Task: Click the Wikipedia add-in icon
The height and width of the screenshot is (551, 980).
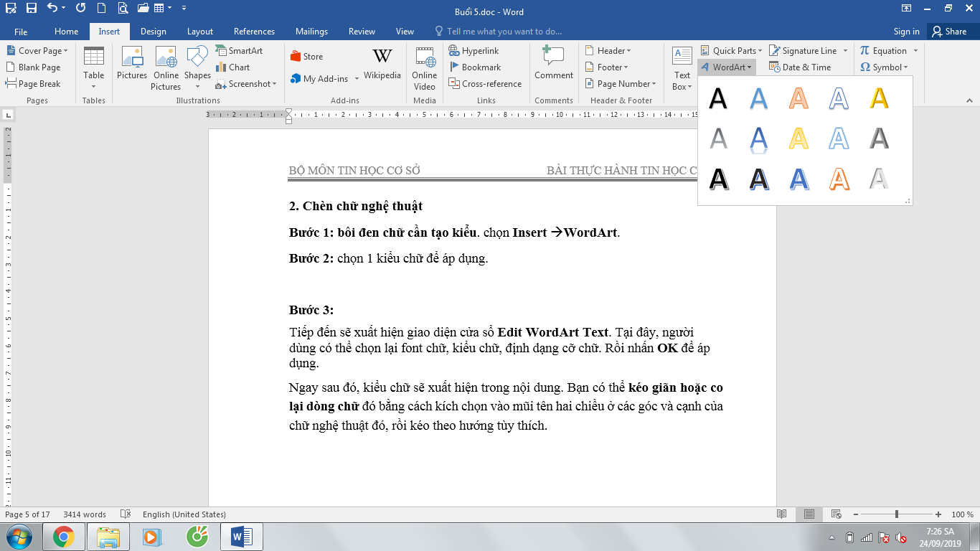Action: click(x=382, y=63)
